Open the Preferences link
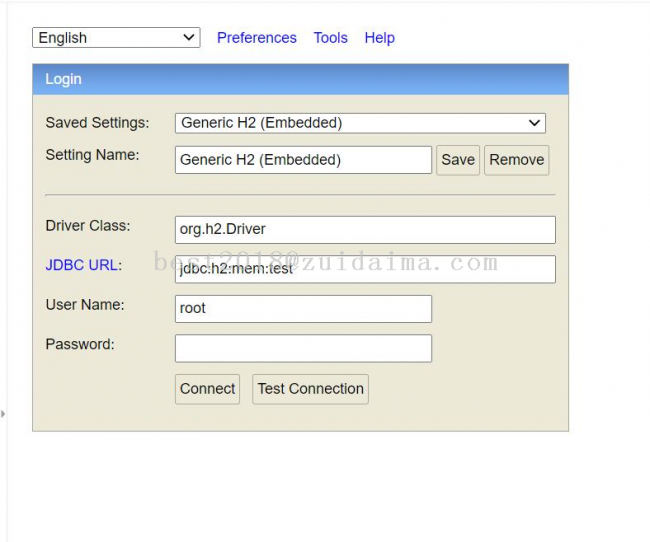Viewport: 650px width, 542px height. click(x=257, y=38)
